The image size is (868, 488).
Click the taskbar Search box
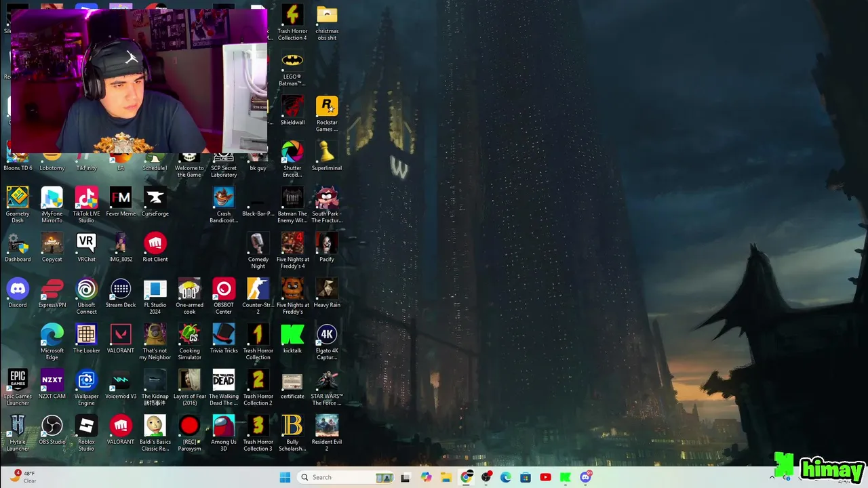(x=346, y=477)
